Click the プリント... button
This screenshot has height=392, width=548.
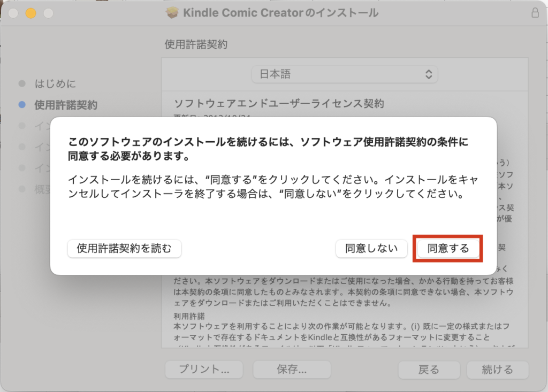[x=204, y=370]
